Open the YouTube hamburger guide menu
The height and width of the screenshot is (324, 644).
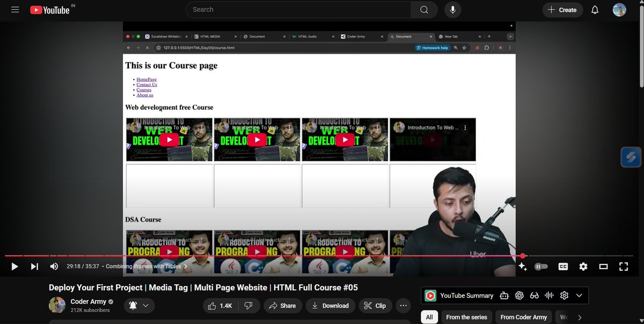click(15, 10)
